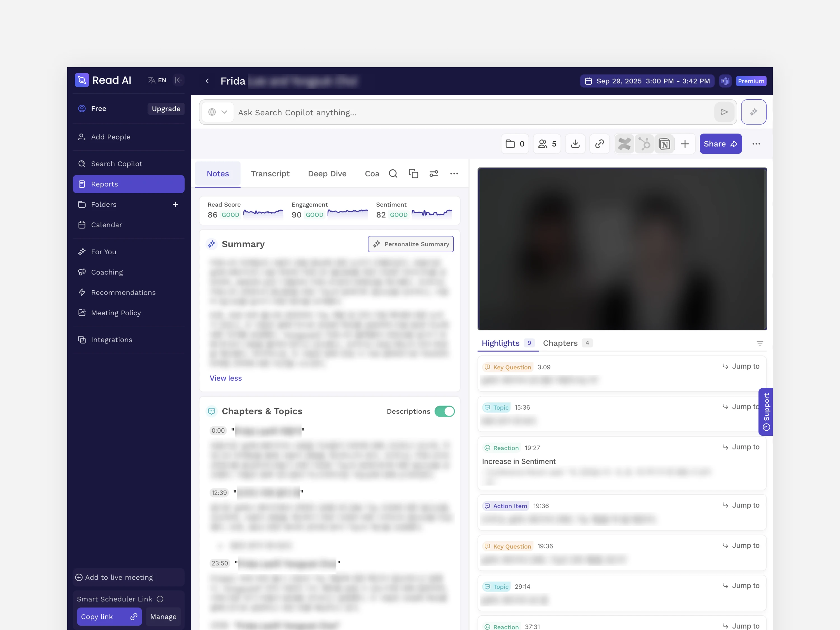The width and height of the screenshot is (840, 630).
Task: Click the download report icon
Action: (x=575, y=144)
